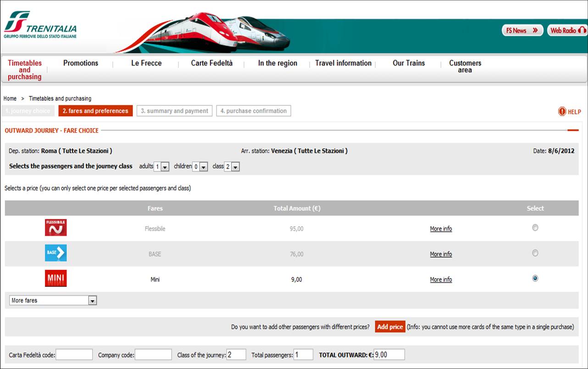Screen dimensions: 588x369
Task: Click the Mini price 9,00
Action: coord(297,280)
